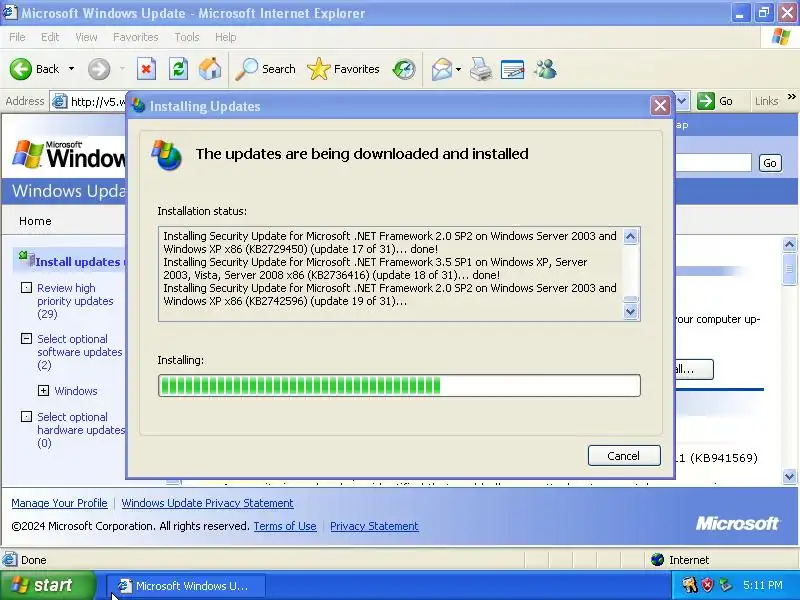
Task: Open the Terms of Use link
Action: 285,526
